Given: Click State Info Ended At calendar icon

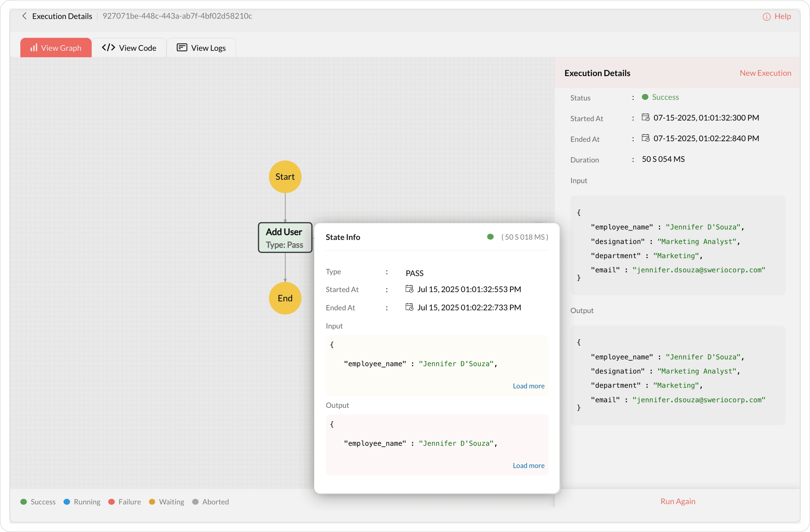Looking at the screenshot, I should pyautogui.click(x=409, y=307).
